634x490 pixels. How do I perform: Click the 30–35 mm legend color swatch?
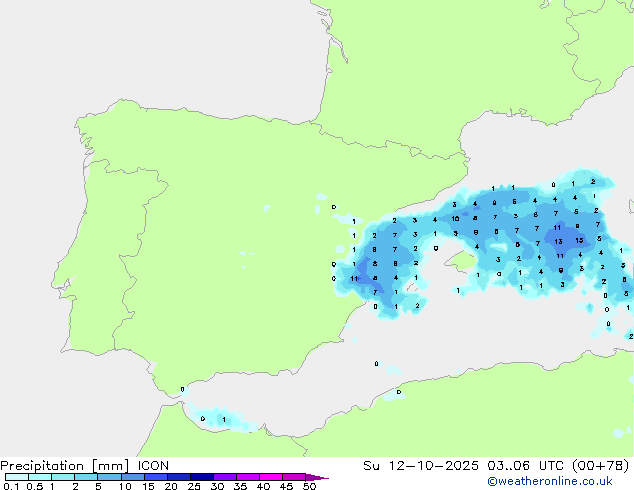[x=225, y=477]
